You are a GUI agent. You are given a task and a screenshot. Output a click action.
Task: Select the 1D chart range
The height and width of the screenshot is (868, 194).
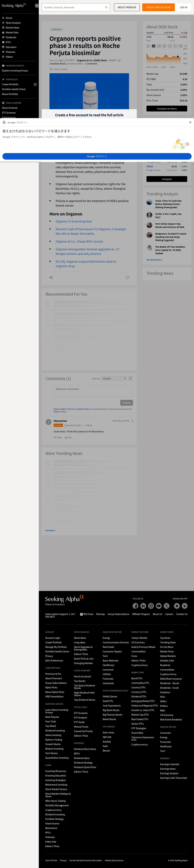point(148,46)
